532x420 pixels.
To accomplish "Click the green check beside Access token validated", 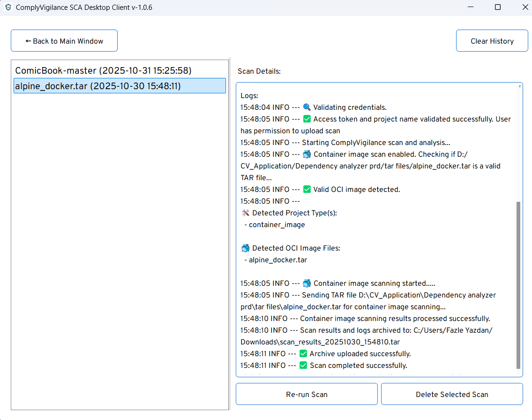I will 307,119.
